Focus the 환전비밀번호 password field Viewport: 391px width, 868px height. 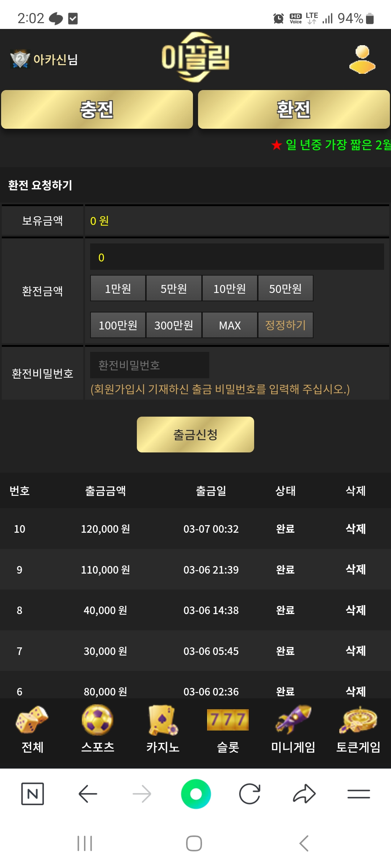150,365
